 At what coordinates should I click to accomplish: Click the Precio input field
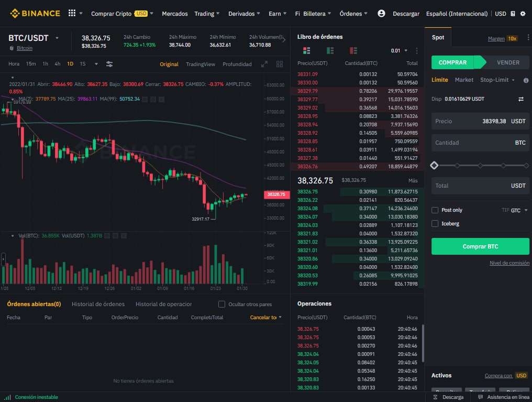click(x=480, y=121)
